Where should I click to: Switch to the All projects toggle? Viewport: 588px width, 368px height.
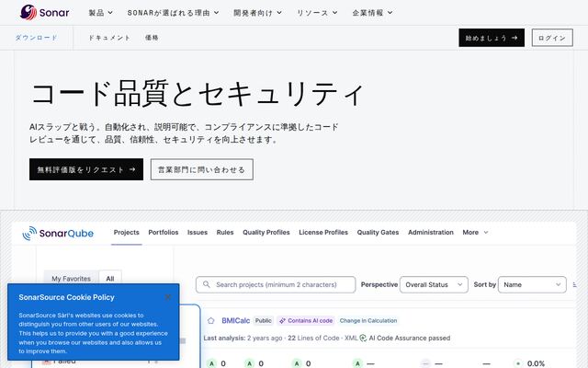110,278
